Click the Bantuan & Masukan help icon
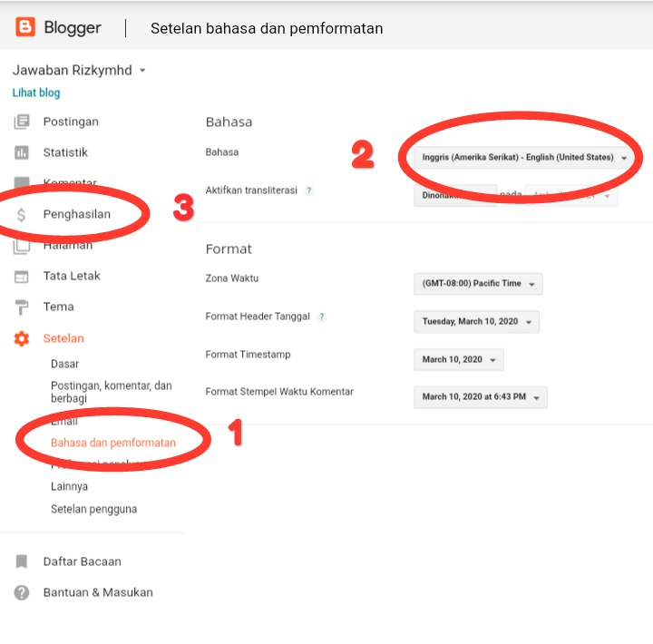Screen dimensions: 653x644 (22, 592)
